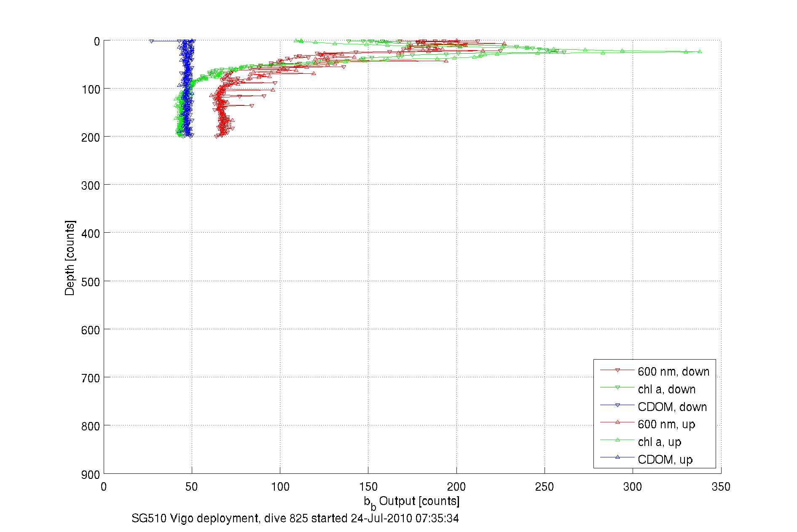This screenshot has height=532, width=797.
Task: Click the green down-triangle marker in legend
Action: 617,387
